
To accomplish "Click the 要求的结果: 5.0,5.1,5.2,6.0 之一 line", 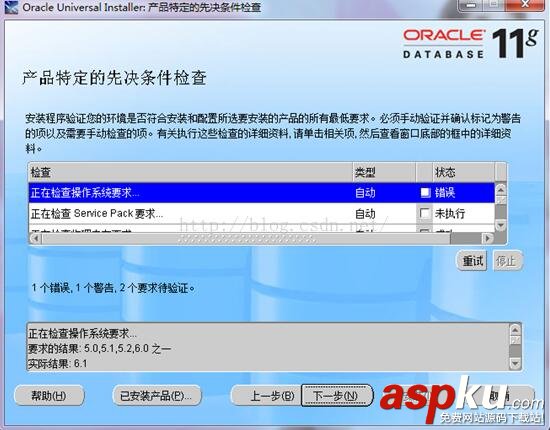I will tap(99, 348).
